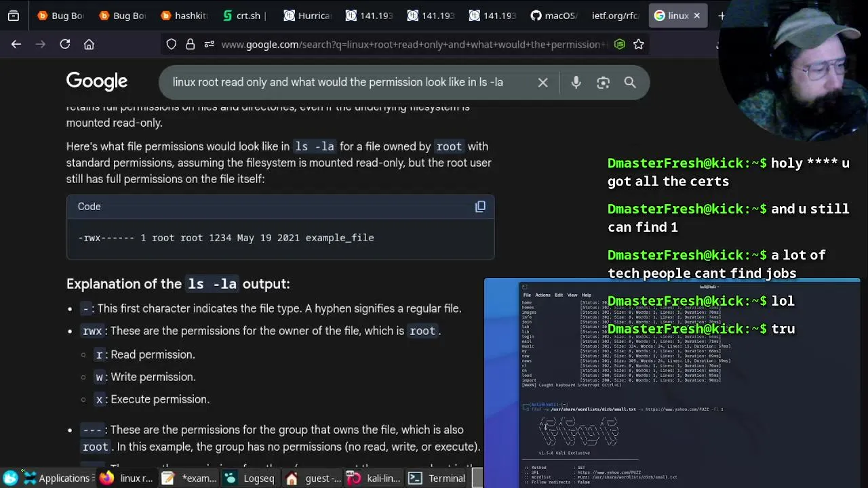Switch to Firefox 'linux r...' taskbar window

(x=126, y=478)
